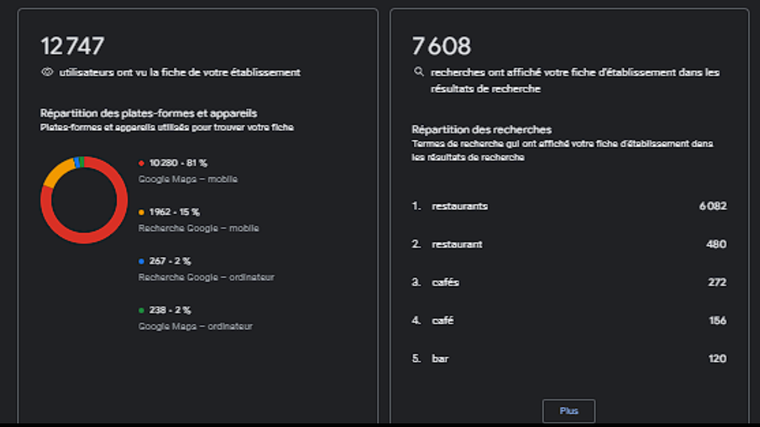Click the eye icon beside the profile views text

[46, 73]
